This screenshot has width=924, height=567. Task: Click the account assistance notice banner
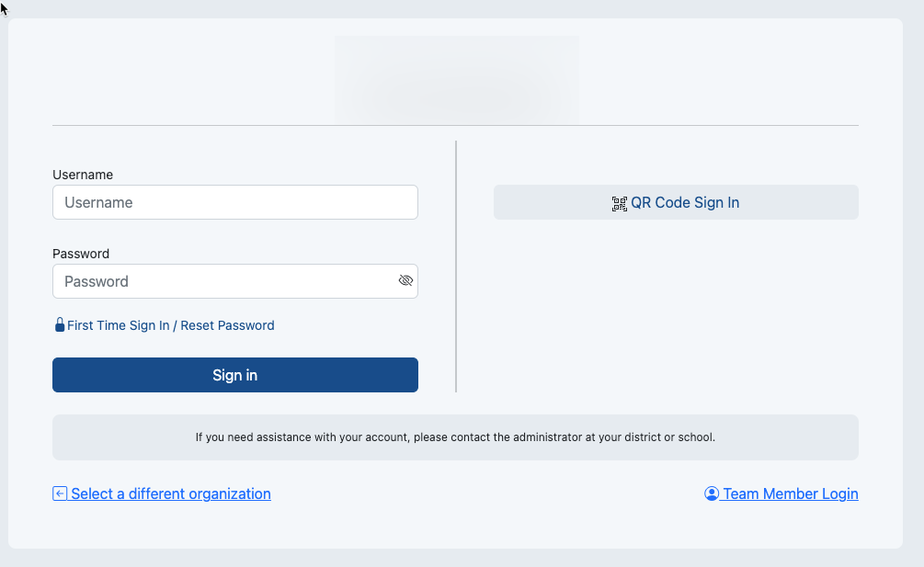tap(455, 437)
